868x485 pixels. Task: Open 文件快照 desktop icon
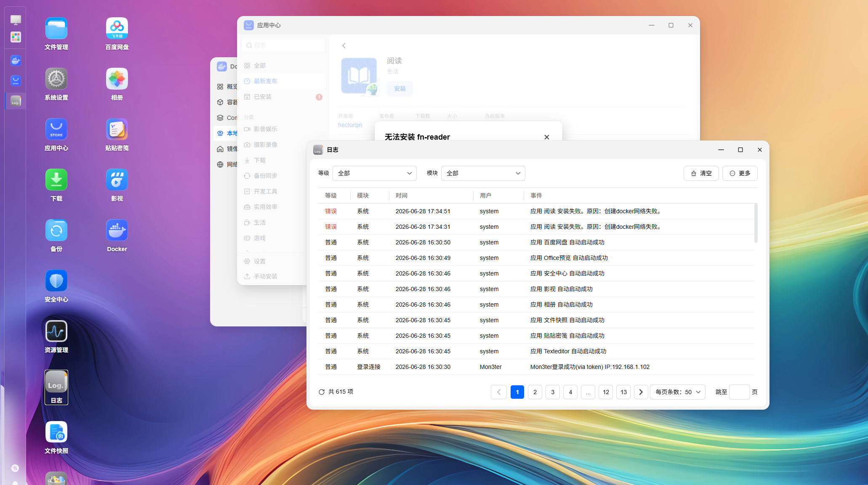56,437
